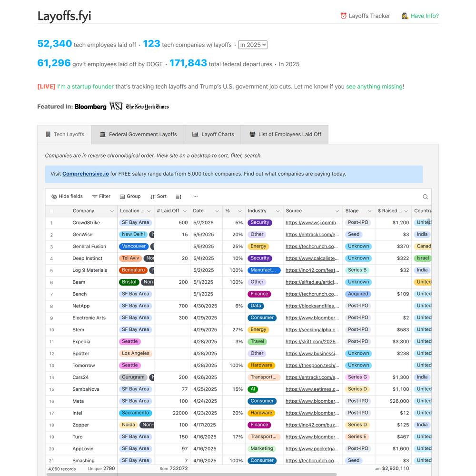This screenshot has height=476, width=476.
Task: Follow the 'I'm a startup founder' link
Action: click(85, 87)
